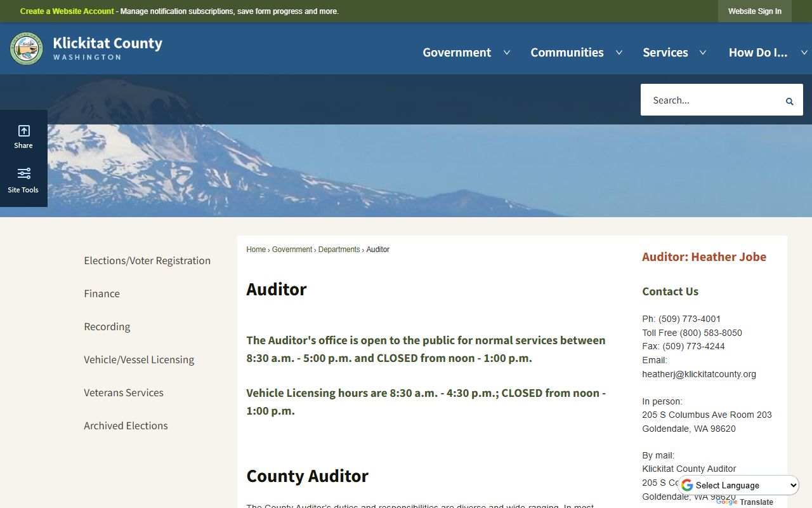Open the Communities main menu
Screen dimensions: 812x508
pos(567,53)
